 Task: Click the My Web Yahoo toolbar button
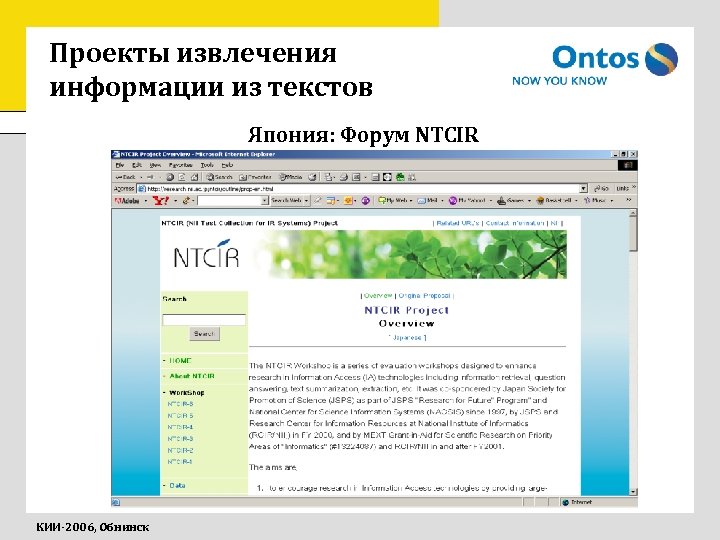click(x=393, y=201)
